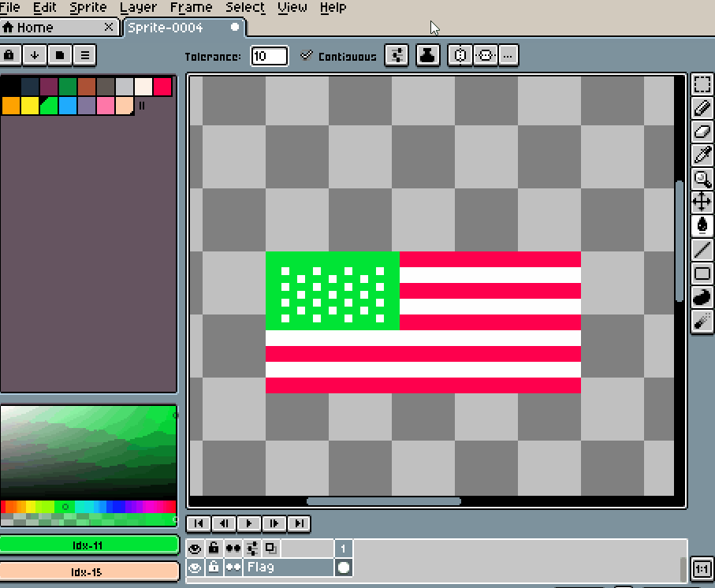Toggle visibility of all layers in timeline header
This screenshot has height=588, width=715.
coord(195,548)
